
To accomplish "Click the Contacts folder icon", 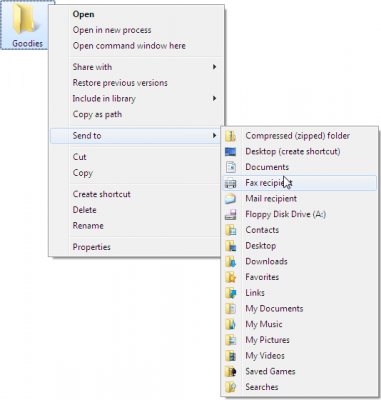I will 230,230.
